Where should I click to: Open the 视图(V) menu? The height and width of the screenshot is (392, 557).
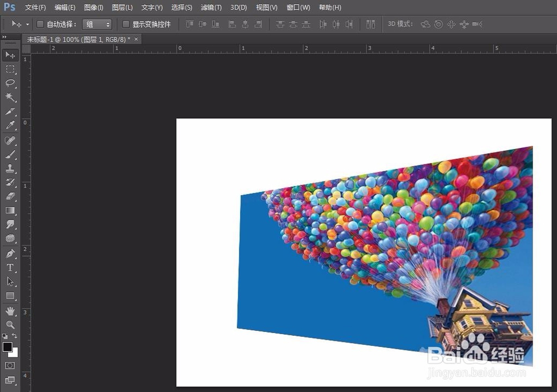click(267, 7)
